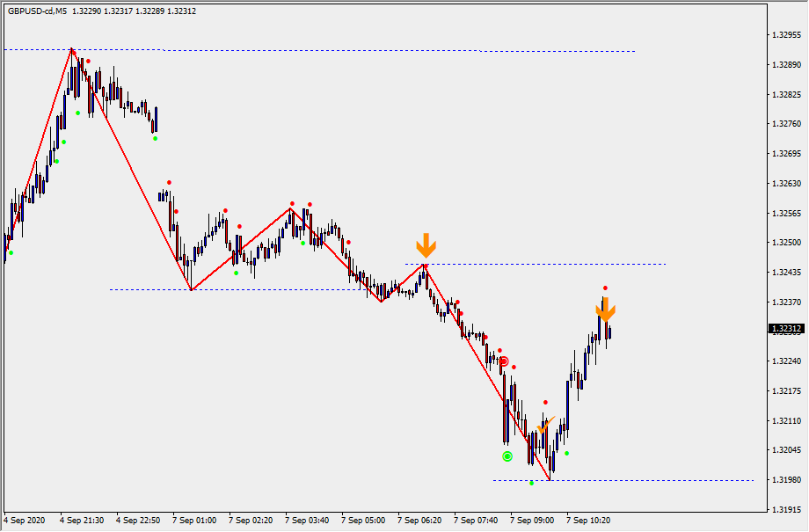
Task: Click the red dot above the latest high
Action: point(605,288)
